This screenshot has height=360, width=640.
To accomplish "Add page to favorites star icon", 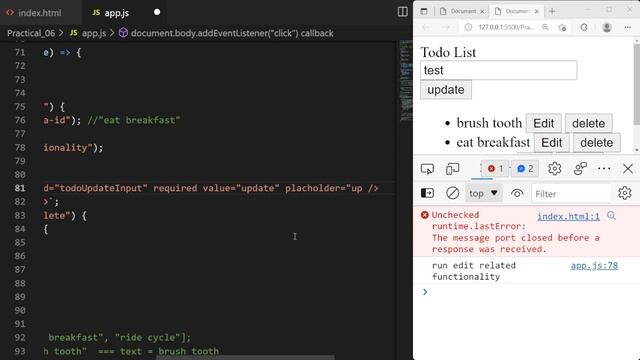I will coord(562,27).
